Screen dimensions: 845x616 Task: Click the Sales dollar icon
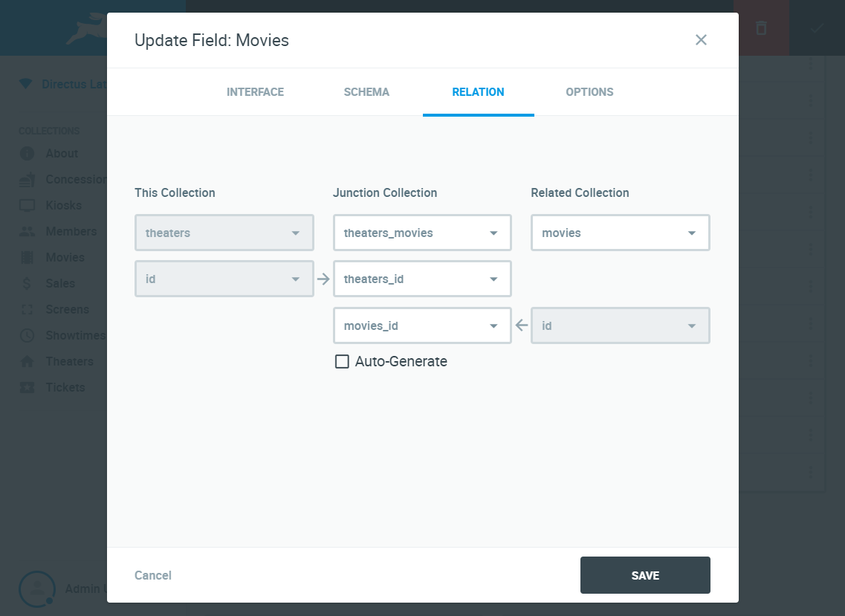[27, 283]
